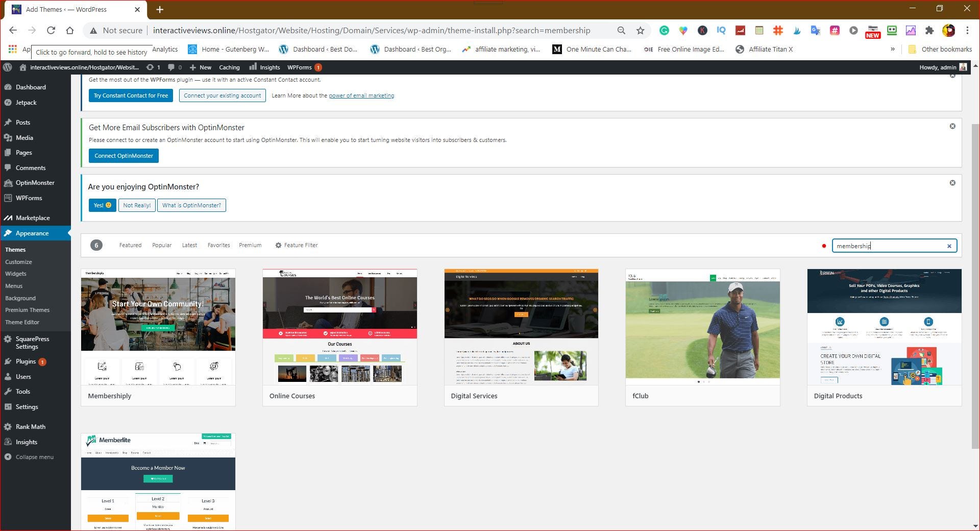
Task: Bookmark this page with the star icon
Action: point(640,31)
